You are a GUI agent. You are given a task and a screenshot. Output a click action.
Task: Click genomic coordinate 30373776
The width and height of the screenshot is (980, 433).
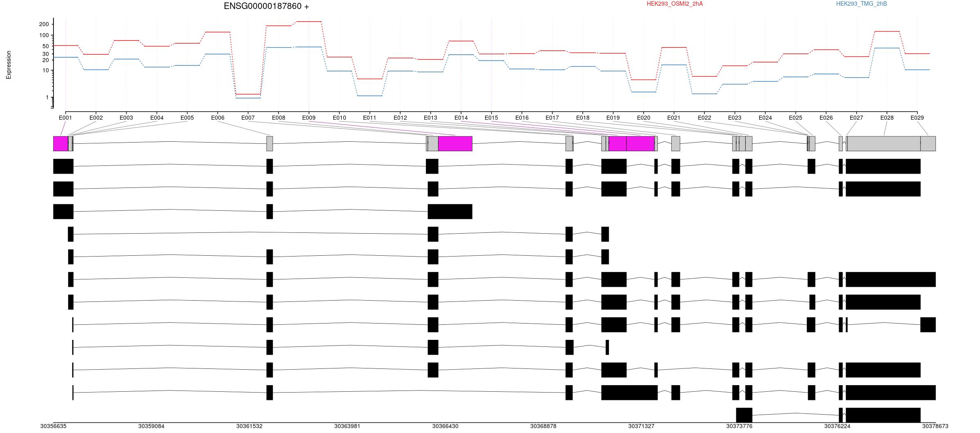tap(739, 426)
